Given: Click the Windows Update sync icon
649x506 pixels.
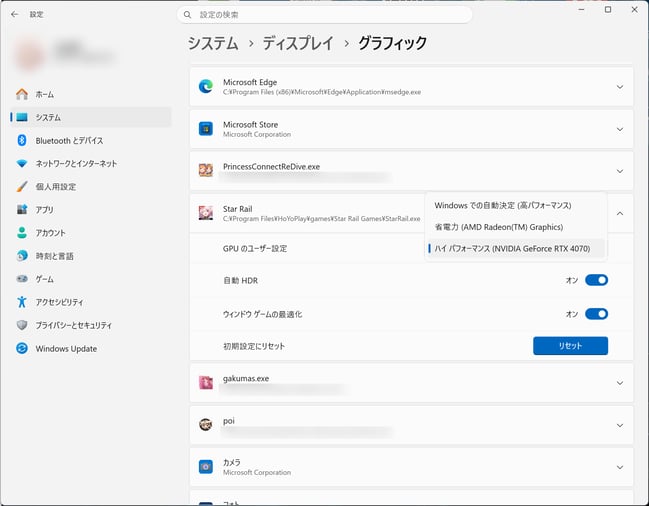Looking at the screenshot, I should (x=22, y=348).
